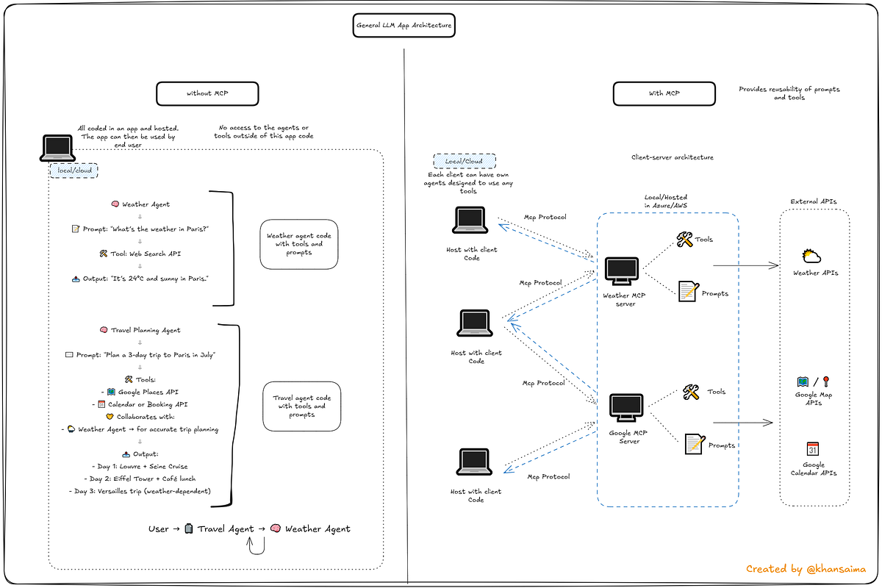Click the middle Host with client Code laptop
The image size is (882, 588).
(x=476, y=324)
